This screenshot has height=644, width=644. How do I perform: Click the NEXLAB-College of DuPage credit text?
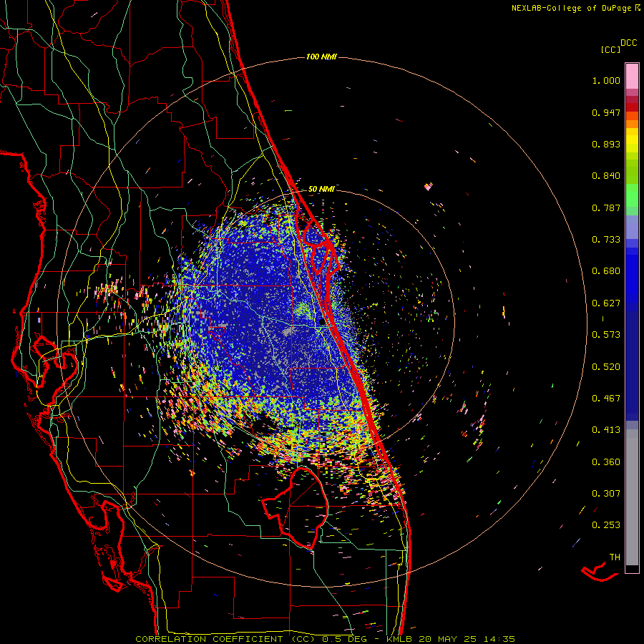[x=571, y=8]
